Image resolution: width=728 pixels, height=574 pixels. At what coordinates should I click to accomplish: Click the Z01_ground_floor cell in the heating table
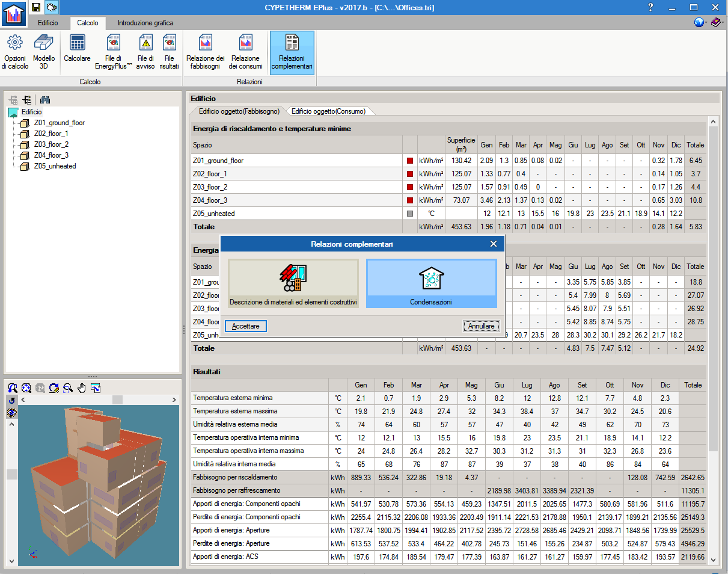tap(296, 161)
